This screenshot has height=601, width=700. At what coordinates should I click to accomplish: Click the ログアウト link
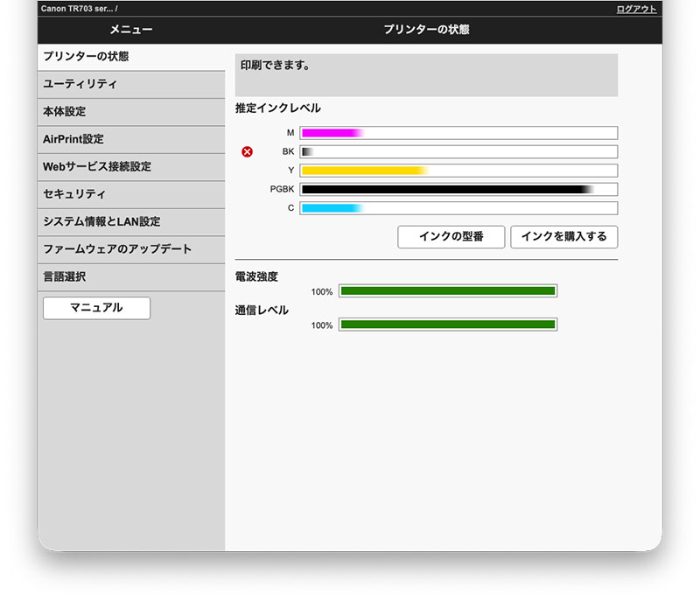click(x=636, y=9)
